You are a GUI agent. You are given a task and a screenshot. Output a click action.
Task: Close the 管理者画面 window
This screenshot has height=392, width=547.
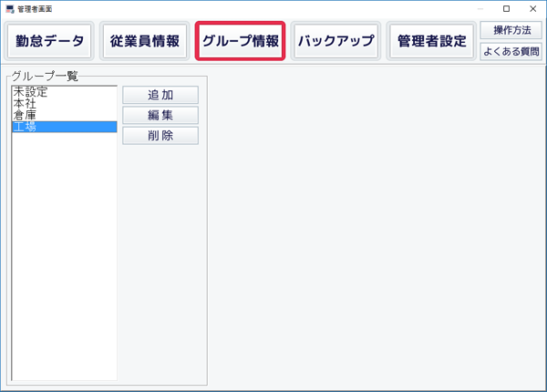(532, 8)
